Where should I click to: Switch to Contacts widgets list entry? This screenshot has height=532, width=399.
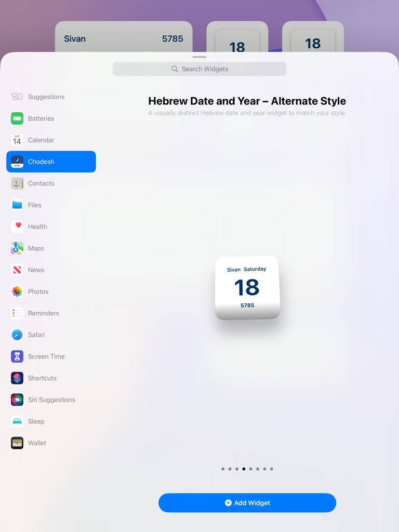pyautogui.click(x=51, y=183)
